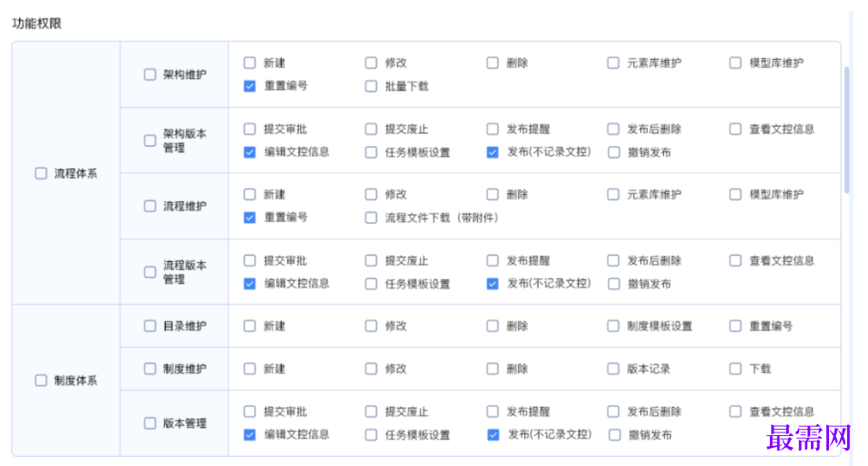Select 架构版本管理 row checkbox

(x=150, y=141)
